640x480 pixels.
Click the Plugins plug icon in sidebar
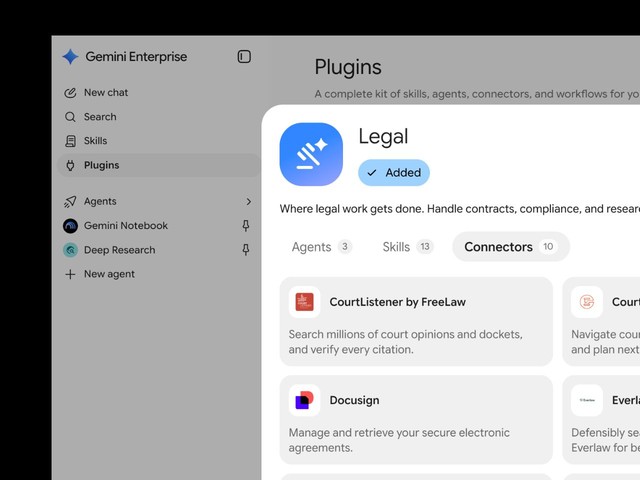click(x=70, y=165)
